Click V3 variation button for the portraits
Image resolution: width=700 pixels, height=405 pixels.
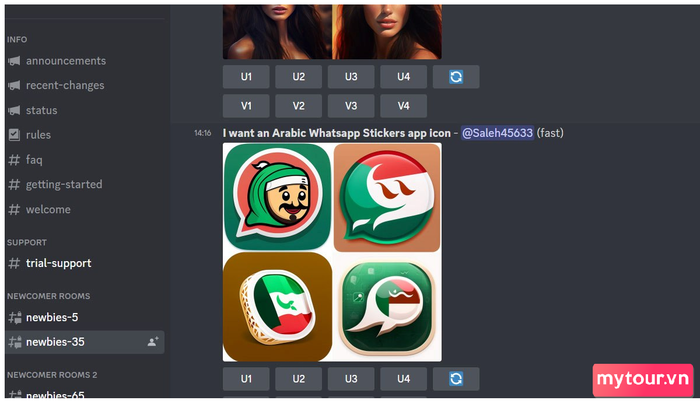click(x=351, y=106)
